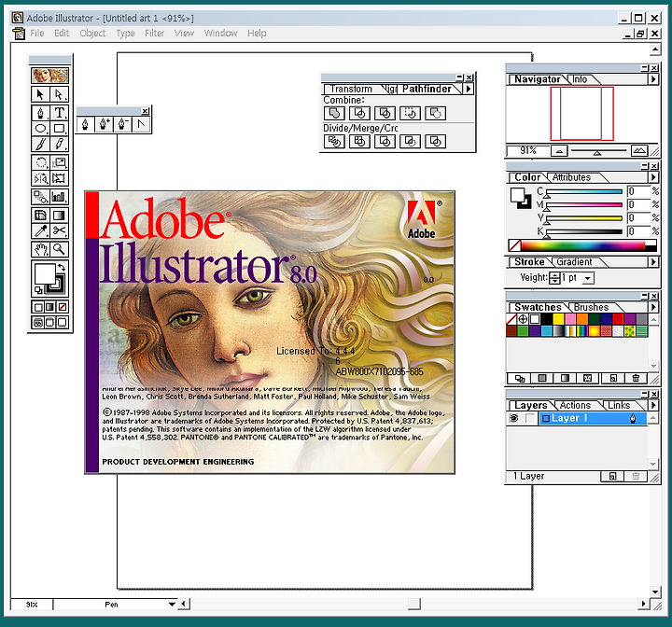Switch to Full Screen mode
Image resolution: width=672 pixels, height=627 pixels.
[63, 323]
